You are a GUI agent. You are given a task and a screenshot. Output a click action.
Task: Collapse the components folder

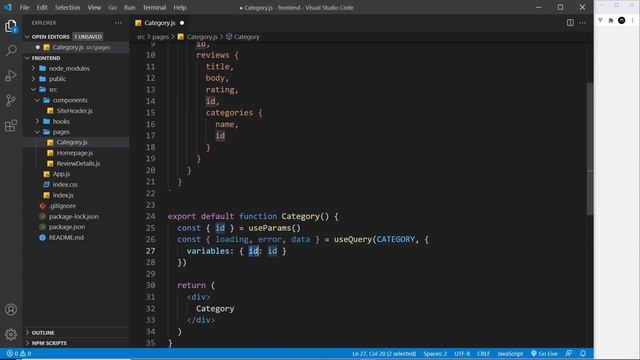70,100
